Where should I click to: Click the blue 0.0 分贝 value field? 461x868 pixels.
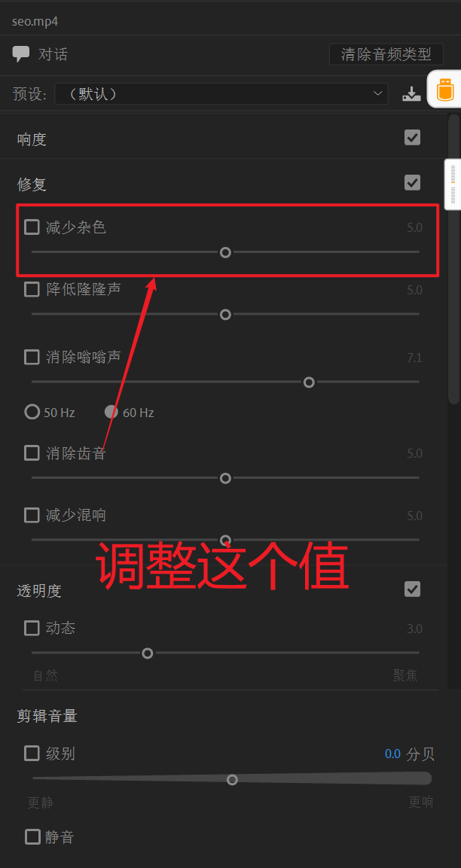tap(392, 754)
